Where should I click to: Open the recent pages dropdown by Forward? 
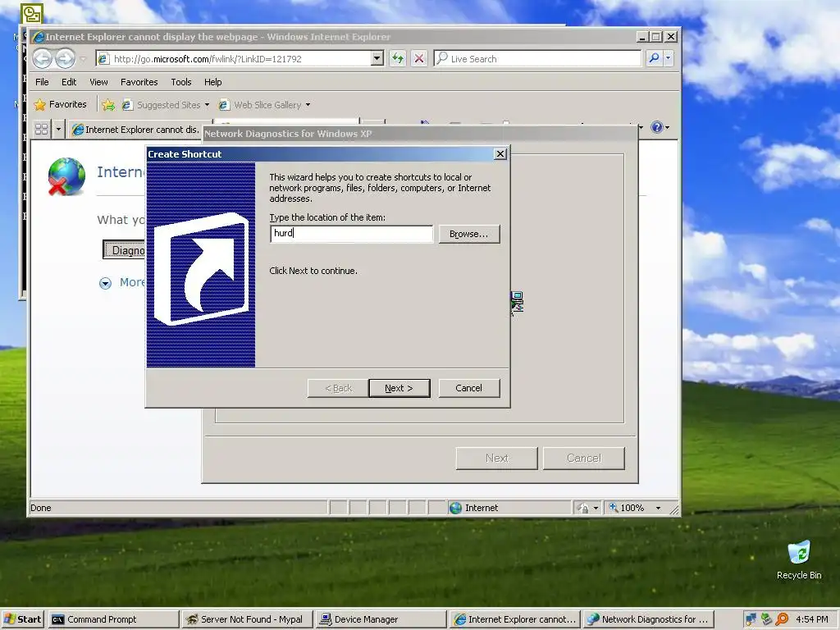(83, 59)
